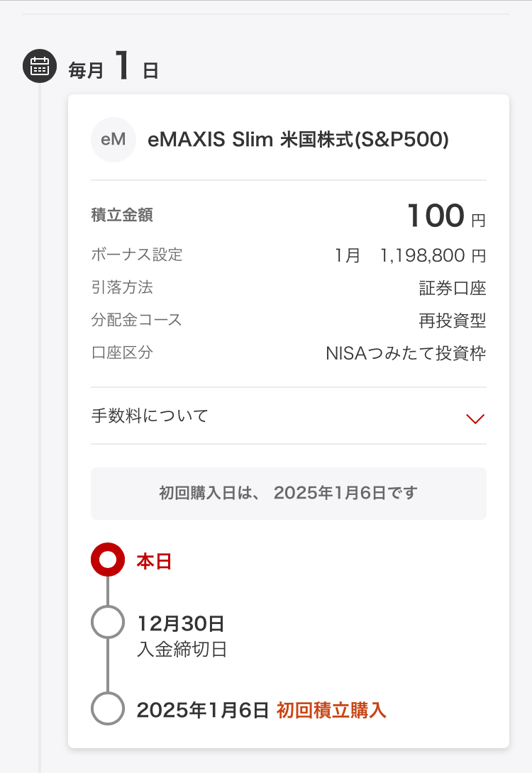This screenshot has height=773, width=532.
Task: Click the 2025年1月6日 timeline circle
Action: [108, 708]
